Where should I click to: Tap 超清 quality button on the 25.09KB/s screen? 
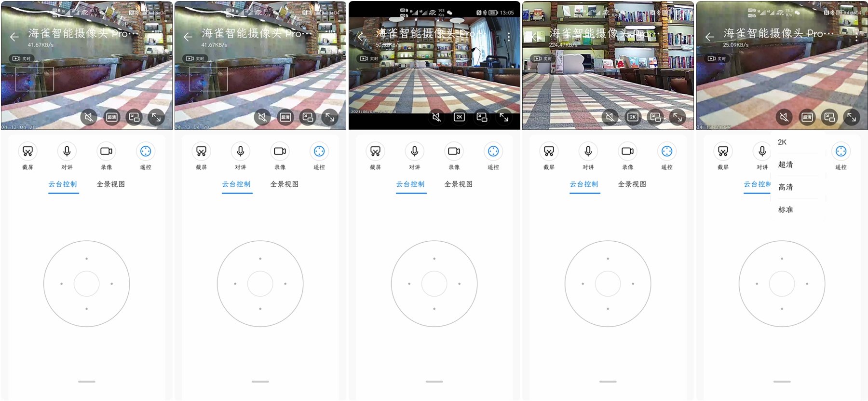point(807,117)
